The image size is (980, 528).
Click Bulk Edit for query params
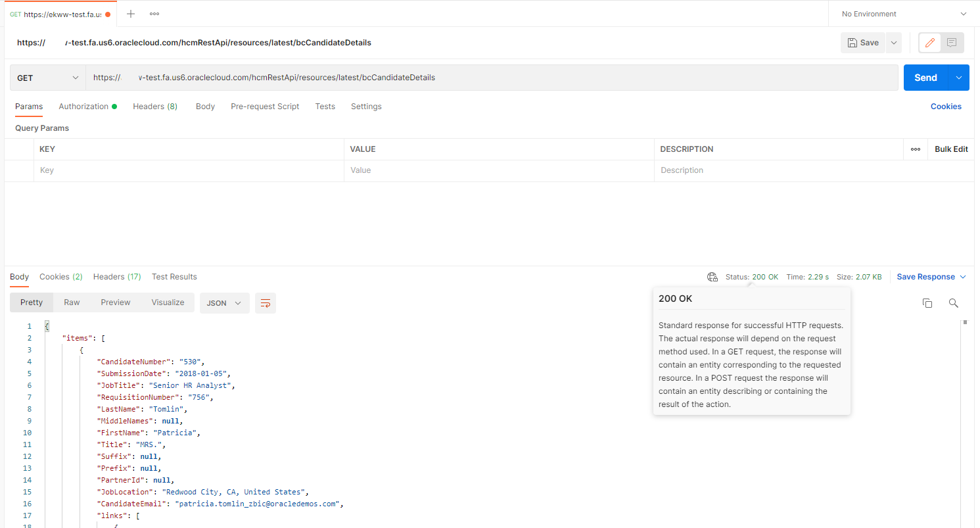point(950,149)
